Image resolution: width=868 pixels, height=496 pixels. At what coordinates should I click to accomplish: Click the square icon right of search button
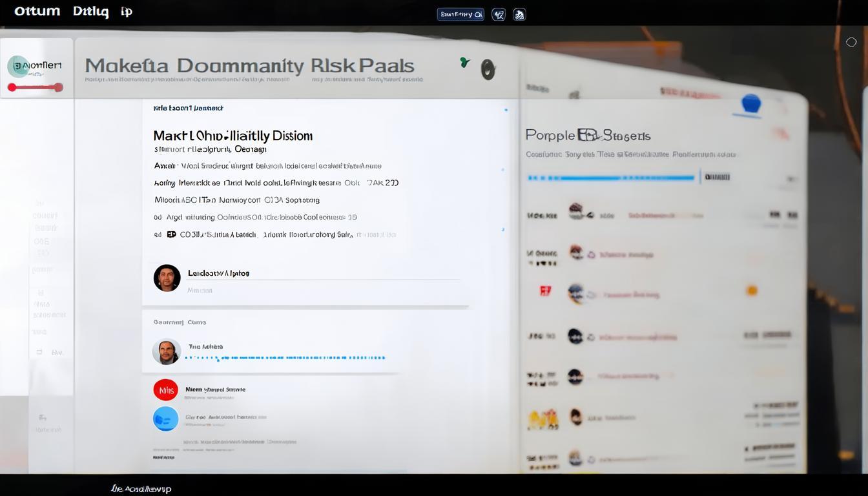pos(499,14)
